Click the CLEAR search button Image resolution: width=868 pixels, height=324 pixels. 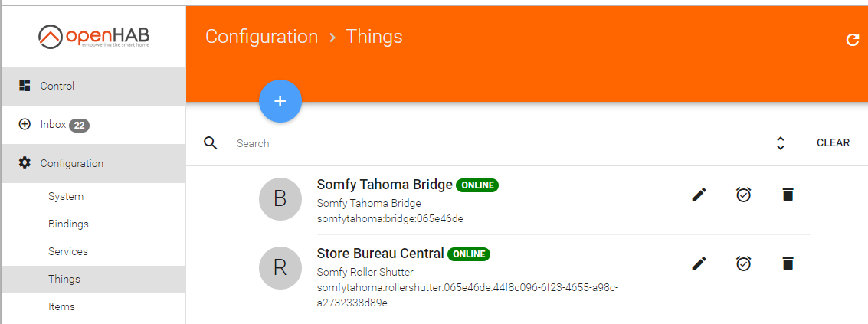point(833,143)
